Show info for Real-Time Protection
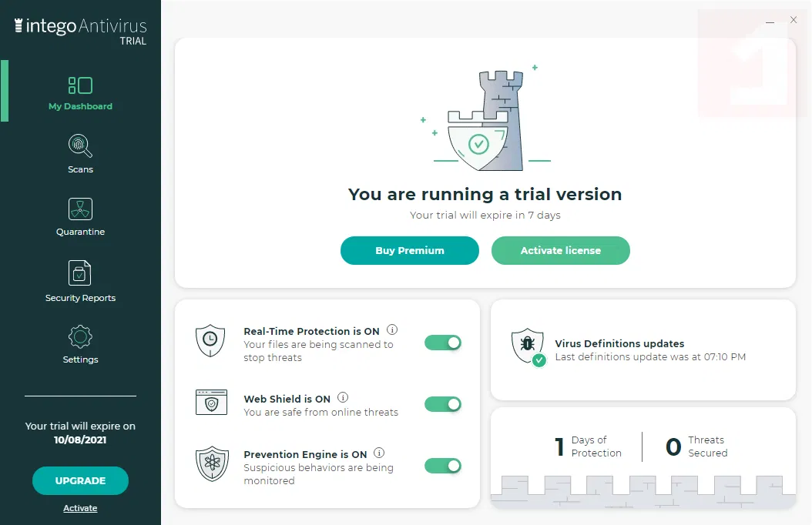 [x=392, y=329]
